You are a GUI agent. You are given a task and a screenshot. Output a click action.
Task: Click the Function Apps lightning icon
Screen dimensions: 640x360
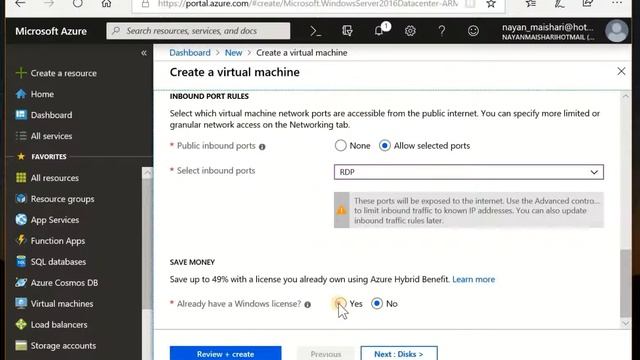(21, 240)
